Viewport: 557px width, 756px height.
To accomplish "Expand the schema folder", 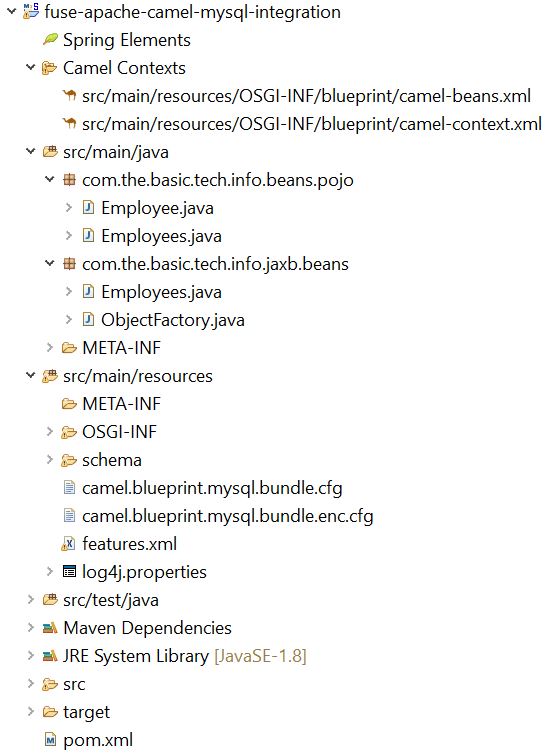I will pyautogui.click(x=50, y=459).
